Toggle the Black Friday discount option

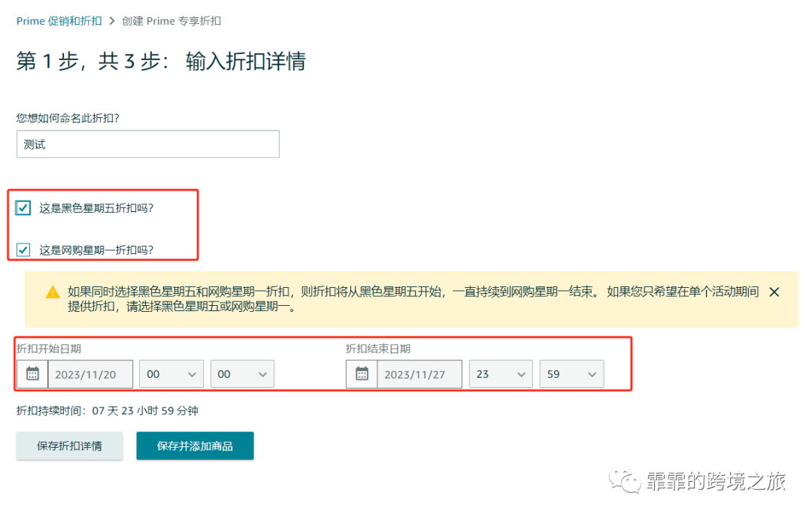23,207
